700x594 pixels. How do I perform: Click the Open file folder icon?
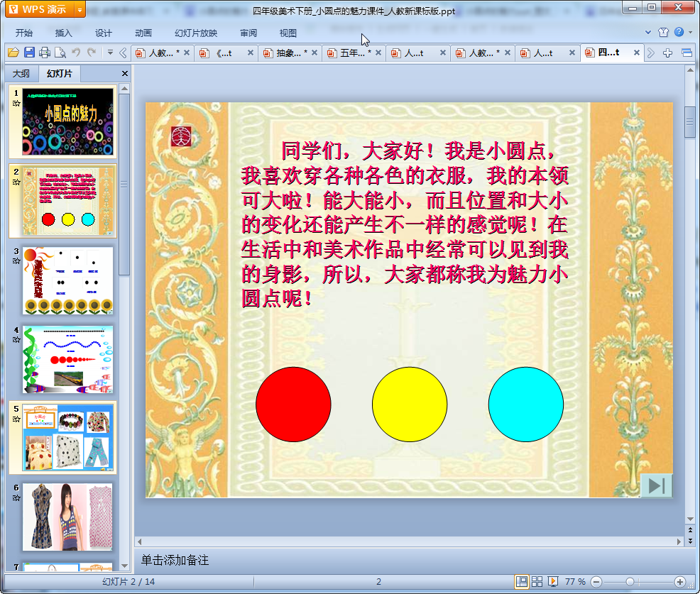13,53
